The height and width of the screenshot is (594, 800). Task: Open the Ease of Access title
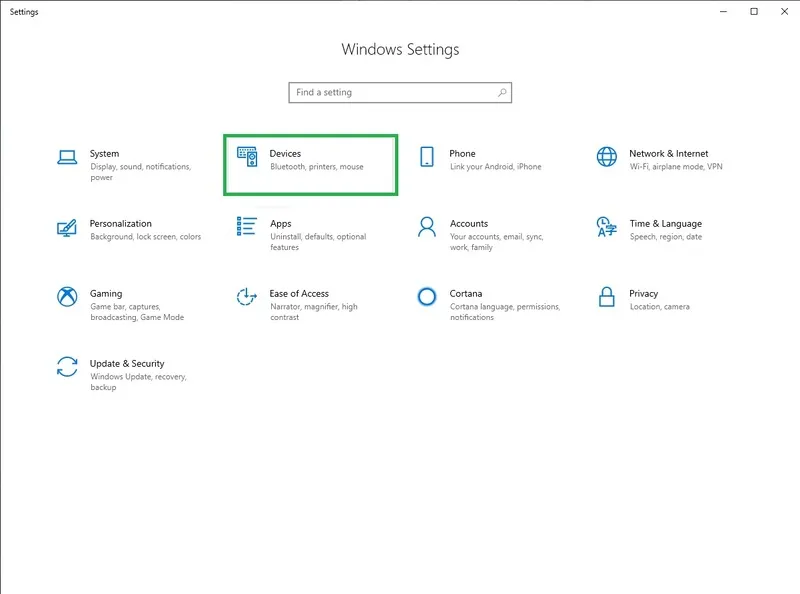(299, 293)
